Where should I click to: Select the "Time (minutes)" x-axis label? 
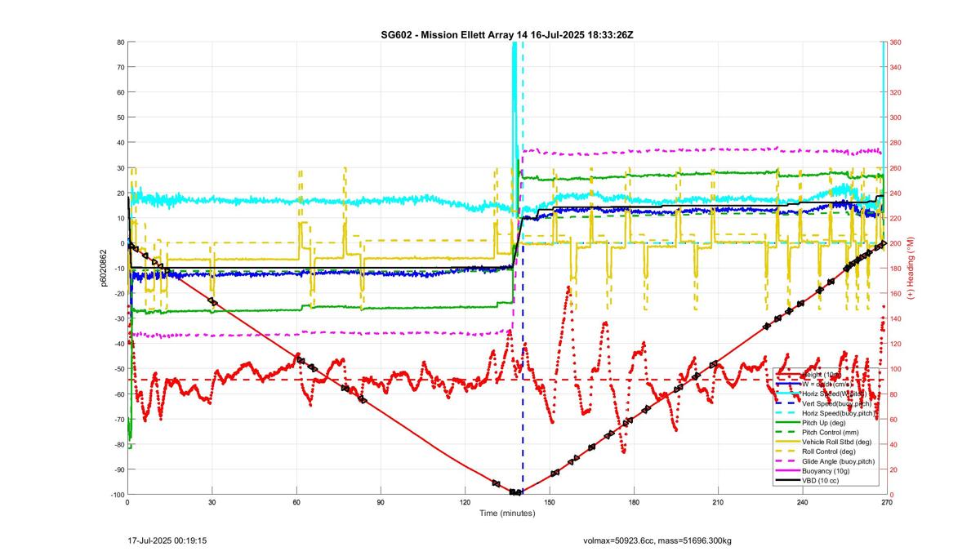(x=506, y=514)
